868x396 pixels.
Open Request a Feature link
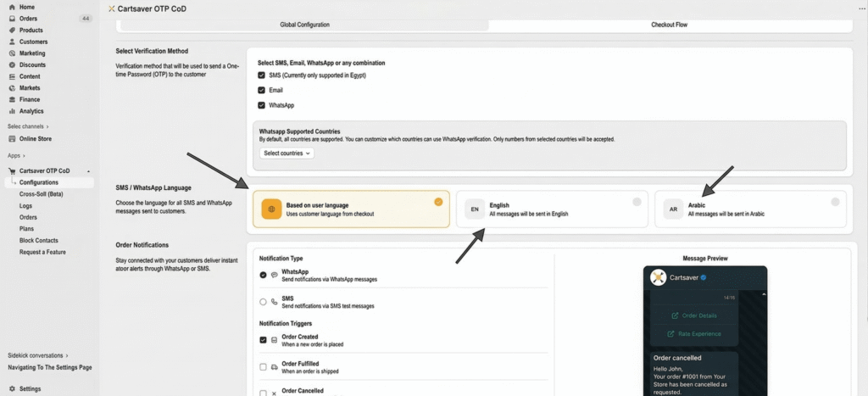(42, 252)
